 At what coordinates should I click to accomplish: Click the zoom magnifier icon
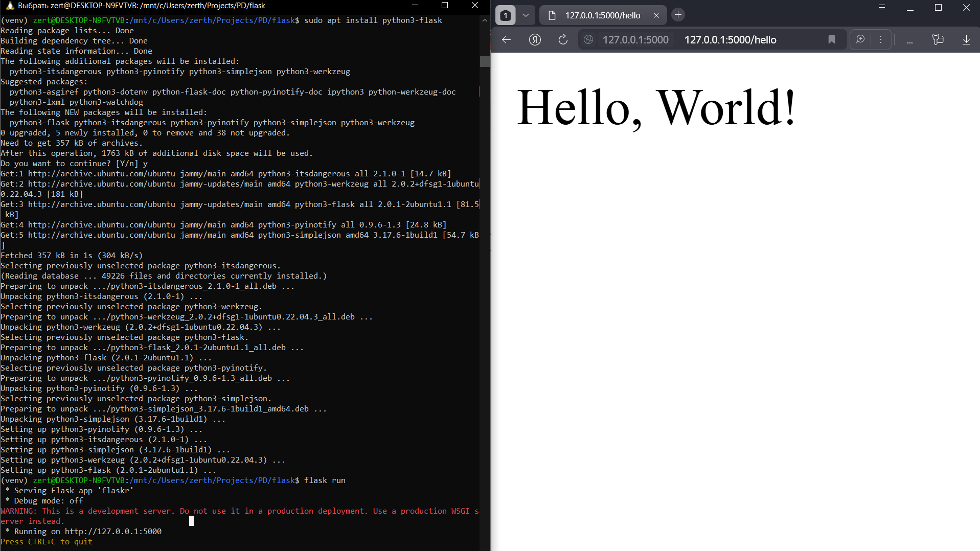pos(860,39)
